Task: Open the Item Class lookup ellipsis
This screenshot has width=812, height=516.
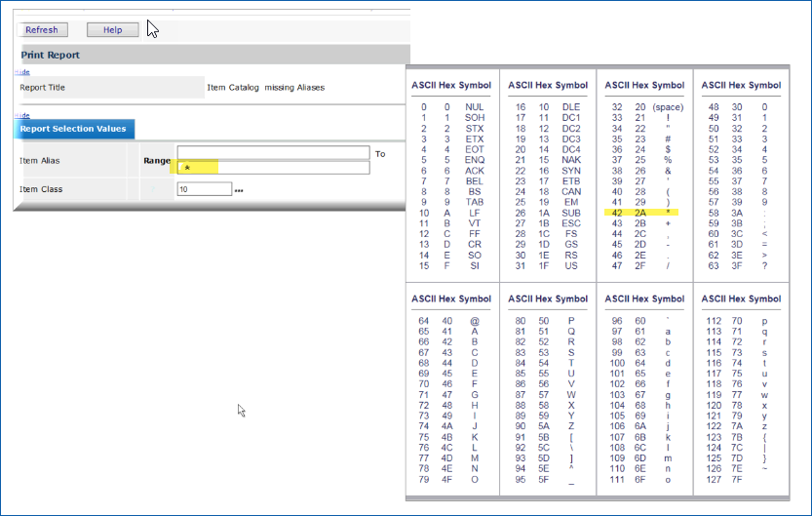Action: (239, 189)
